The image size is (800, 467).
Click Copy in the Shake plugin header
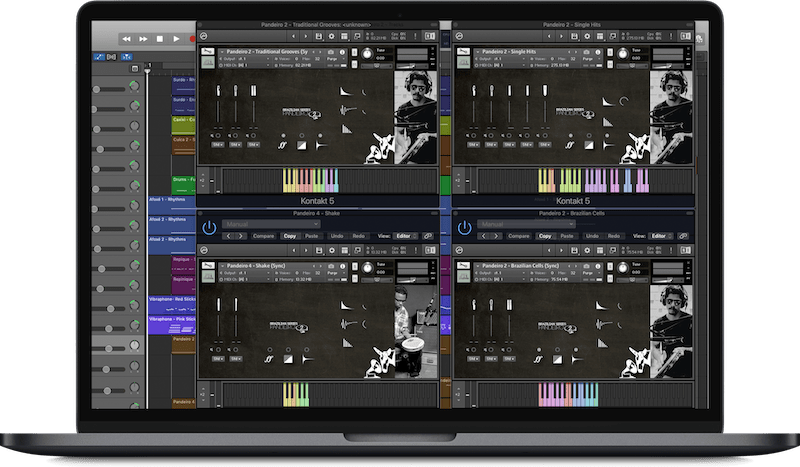click(x=289, y=236)
